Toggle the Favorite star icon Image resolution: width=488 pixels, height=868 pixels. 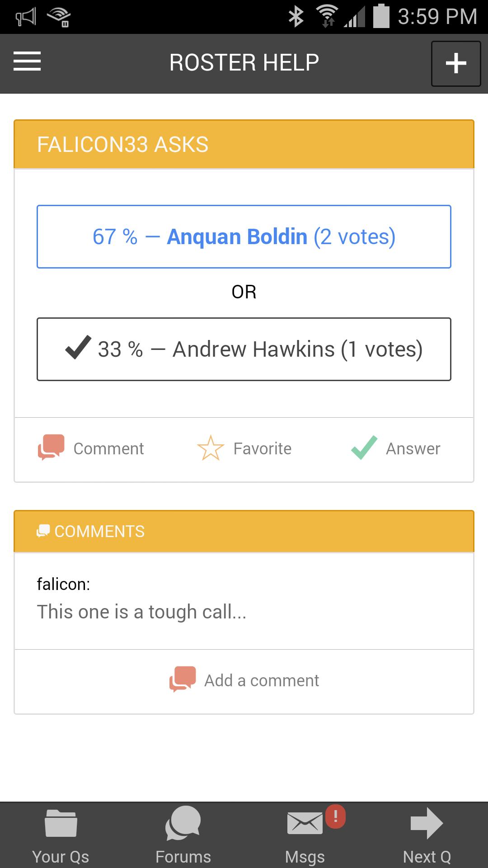pos(211,448)
